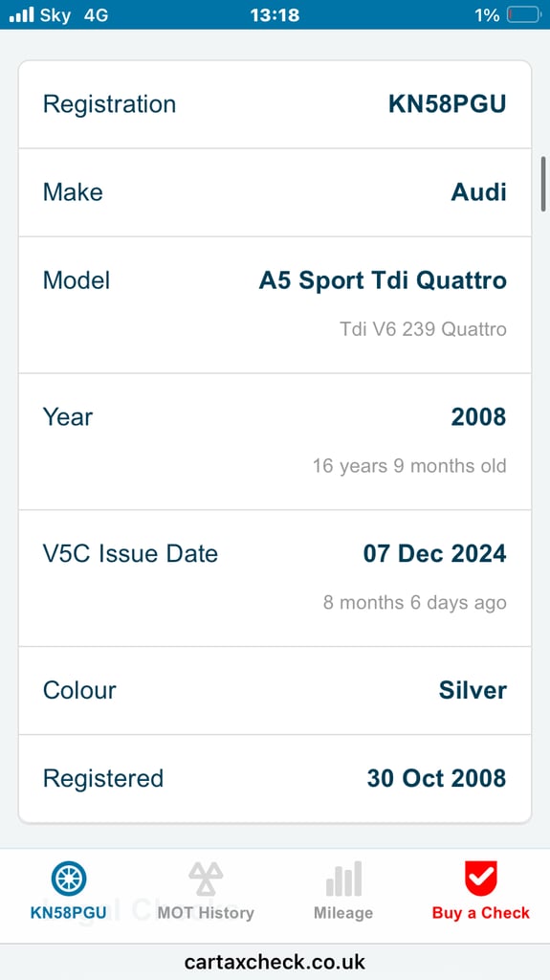Tap the 13:18 clock in status bar
The height and width of the screenshot is (980, 550).
tap(275, 14)
